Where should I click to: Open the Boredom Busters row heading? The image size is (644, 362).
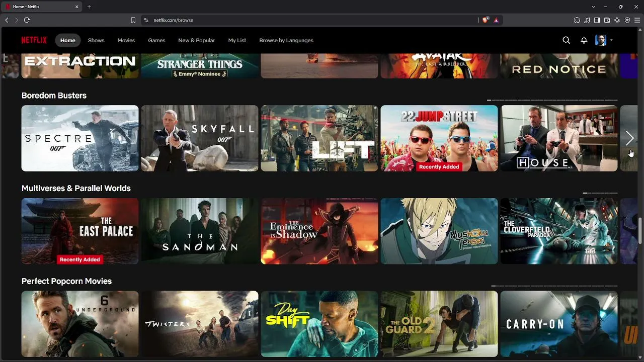[54, 96]
